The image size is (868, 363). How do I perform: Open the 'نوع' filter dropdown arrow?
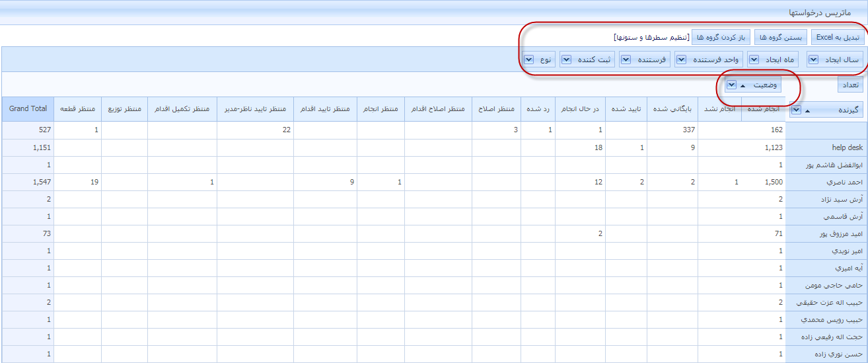click(x=529, y=60)
